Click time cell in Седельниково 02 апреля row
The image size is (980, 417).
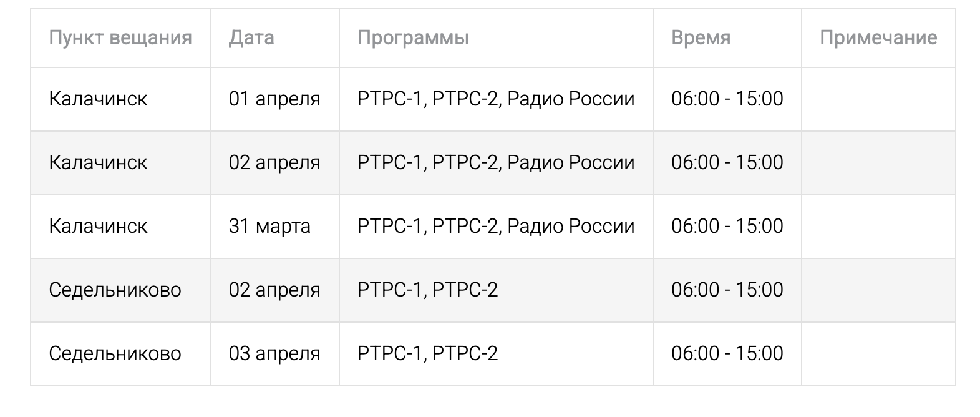727,290
